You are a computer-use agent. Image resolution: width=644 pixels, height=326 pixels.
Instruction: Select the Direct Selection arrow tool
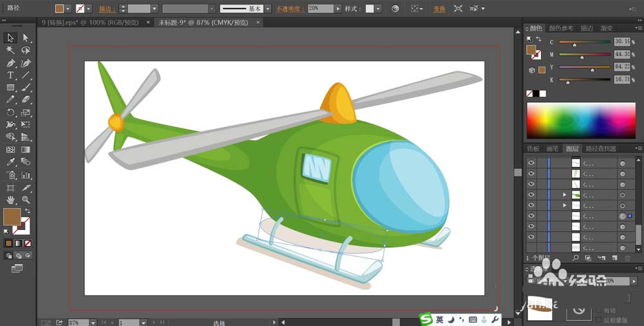26,38
